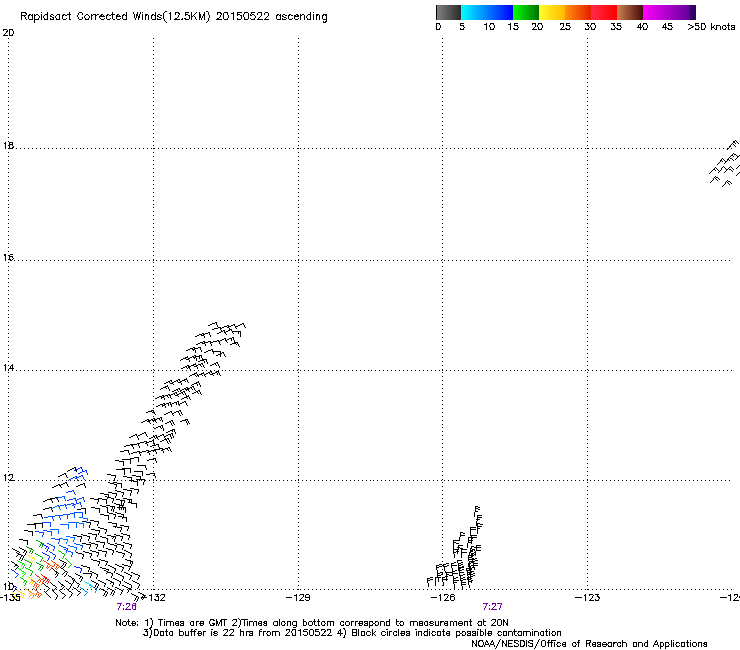
Task: Click the 'Data buffer is 22 hrs' note line
Action: (x=352, y=633)
